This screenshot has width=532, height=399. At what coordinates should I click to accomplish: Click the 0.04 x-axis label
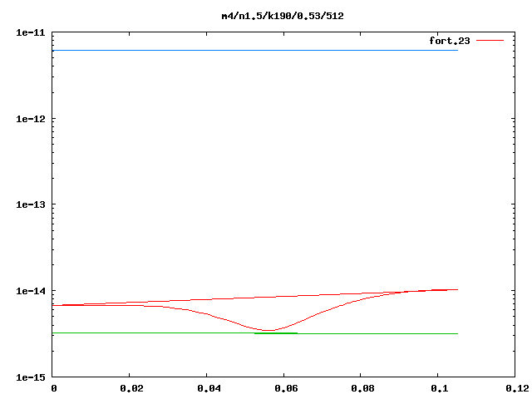pos(209,388)
